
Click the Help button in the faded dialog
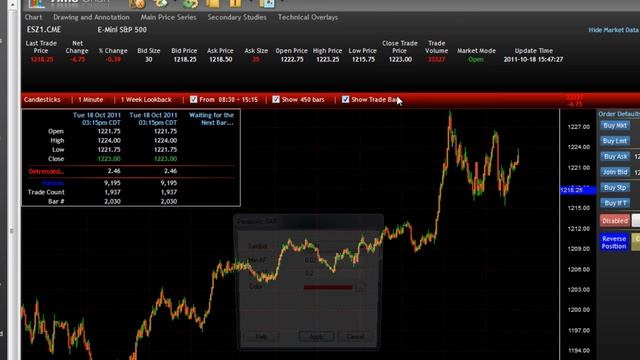click(x=261, y=337)
